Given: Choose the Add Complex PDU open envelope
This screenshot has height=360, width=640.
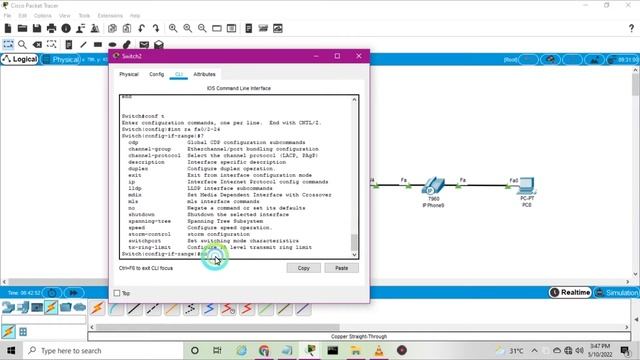Looking at the screenshot, I should (x=159, y=44).
